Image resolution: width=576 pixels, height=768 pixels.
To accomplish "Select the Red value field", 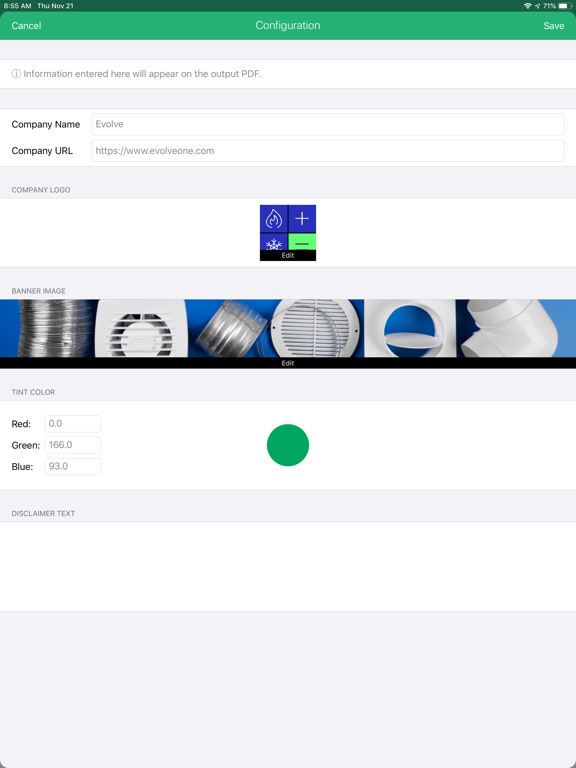I will (72, 424).
